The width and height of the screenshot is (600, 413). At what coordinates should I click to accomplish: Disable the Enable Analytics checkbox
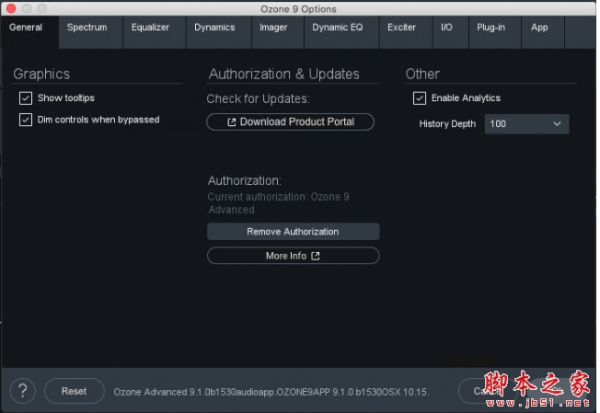[x=419, y=98]
